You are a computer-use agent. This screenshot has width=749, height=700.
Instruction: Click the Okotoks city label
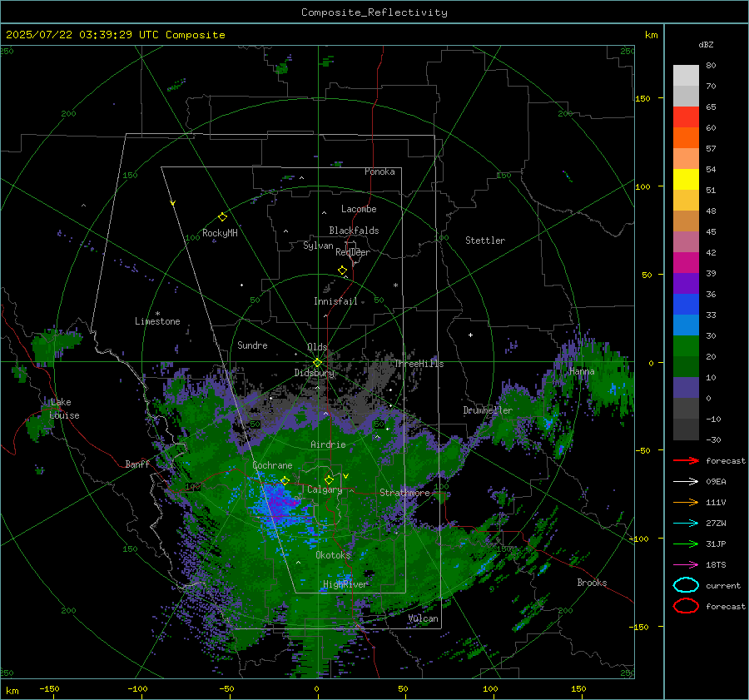tap(333, 555)
